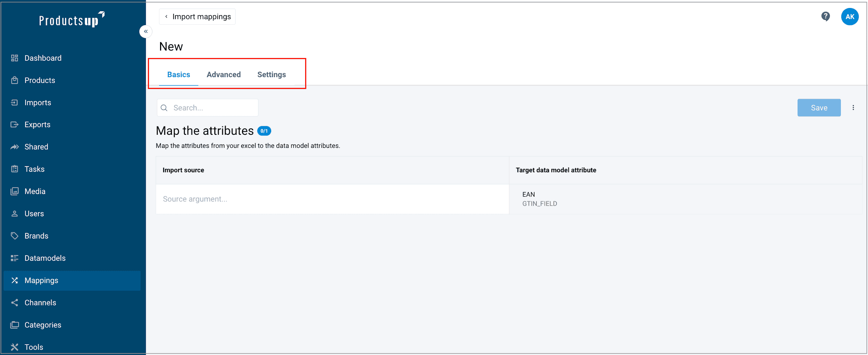Click the Products bag icon
Image resolution: width=868 pixels, height=355 pixels.
[x=14, y=80]
